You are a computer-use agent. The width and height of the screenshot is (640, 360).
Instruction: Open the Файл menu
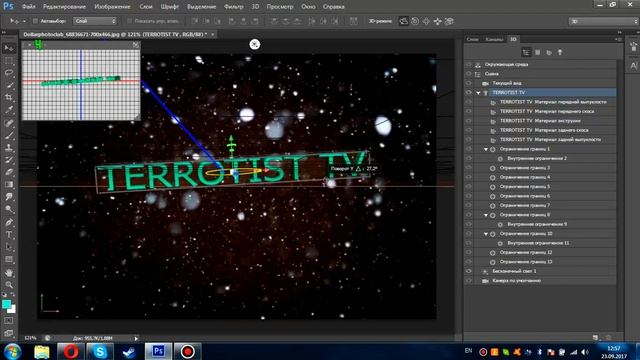[28, 7]
